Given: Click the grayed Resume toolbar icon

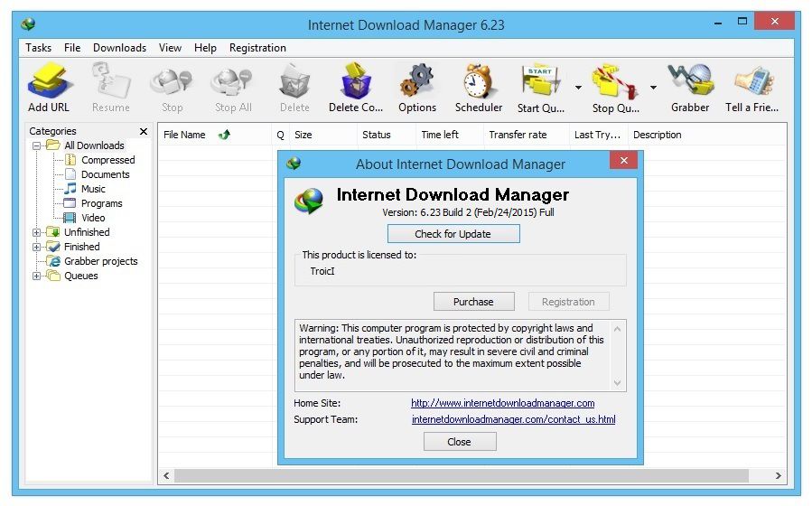Looking at the screenshot, I should (x=110, y=80).
